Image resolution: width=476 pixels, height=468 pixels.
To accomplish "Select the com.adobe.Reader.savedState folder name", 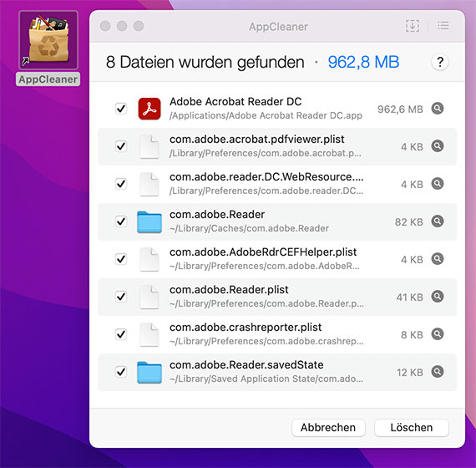I will pos(246,364).
